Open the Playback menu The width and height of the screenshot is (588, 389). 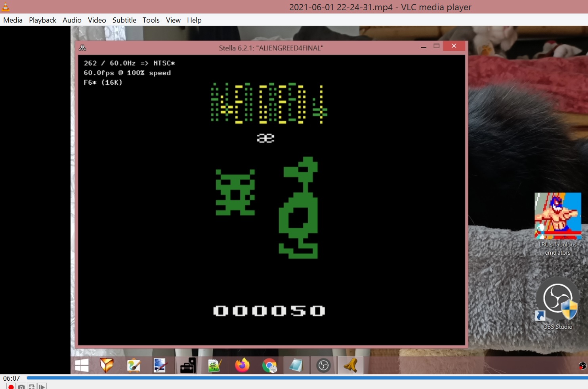click(x=42, y=20)
